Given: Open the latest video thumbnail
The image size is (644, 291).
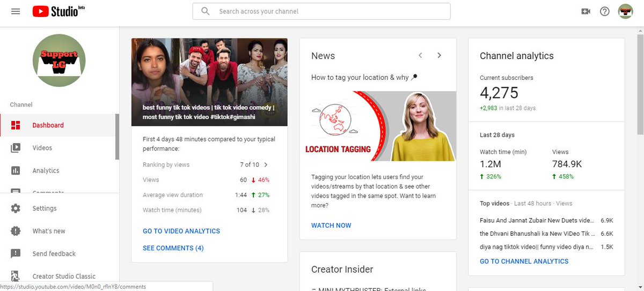Looking at the screenshot, I should click(209, 82).
